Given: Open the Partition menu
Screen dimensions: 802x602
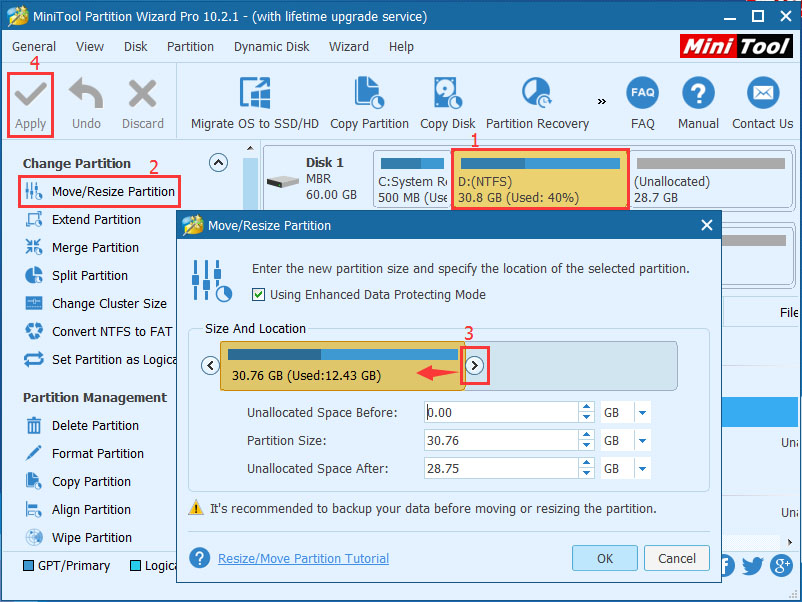Looking at the screenshot, I should [190, 47].
